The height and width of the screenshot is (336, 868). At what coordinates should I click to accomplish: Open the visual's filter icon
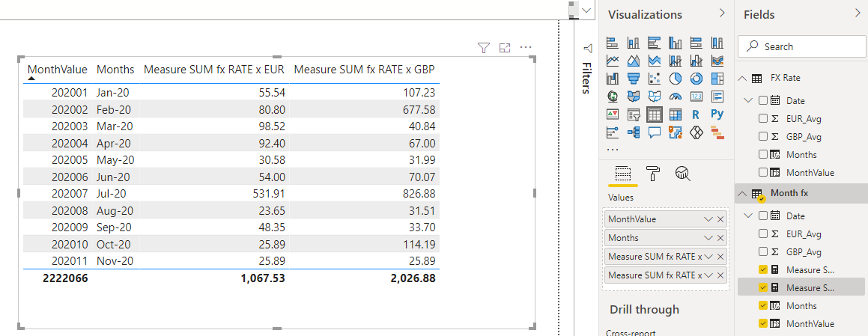click(x=484, y=48)
